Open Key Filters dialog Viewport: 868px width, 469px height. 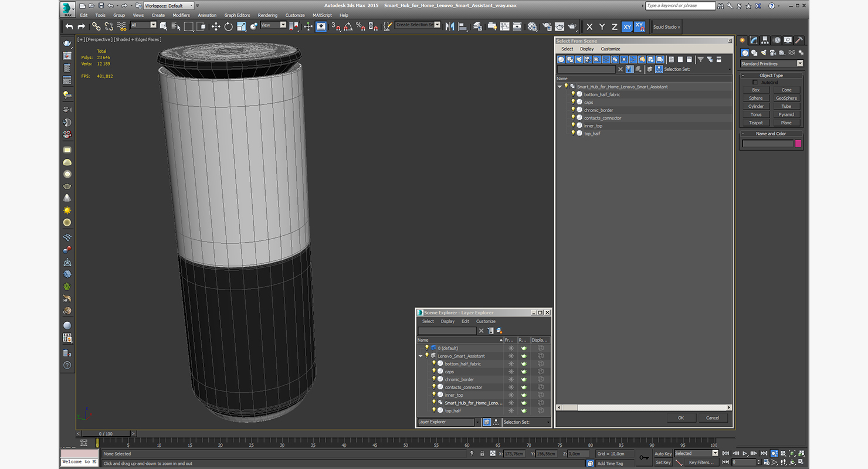tap(701, 463)
